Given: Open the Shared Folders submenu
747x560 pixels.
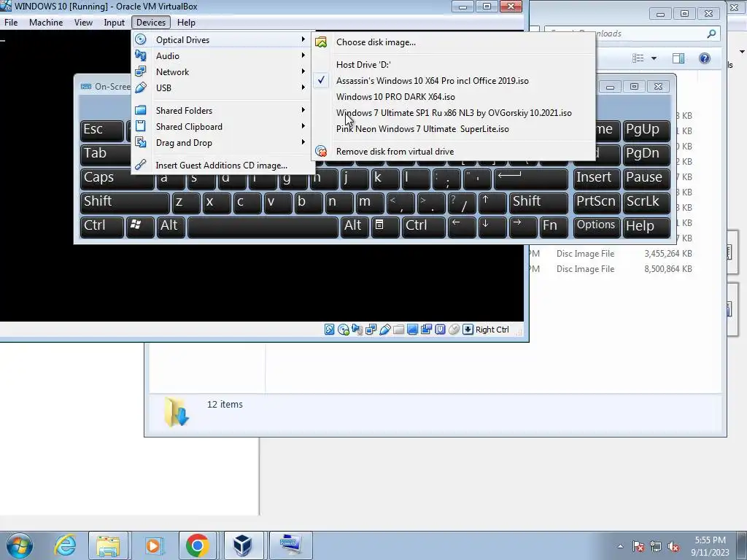Looking at the screenshot, I should tap(221, 111).
